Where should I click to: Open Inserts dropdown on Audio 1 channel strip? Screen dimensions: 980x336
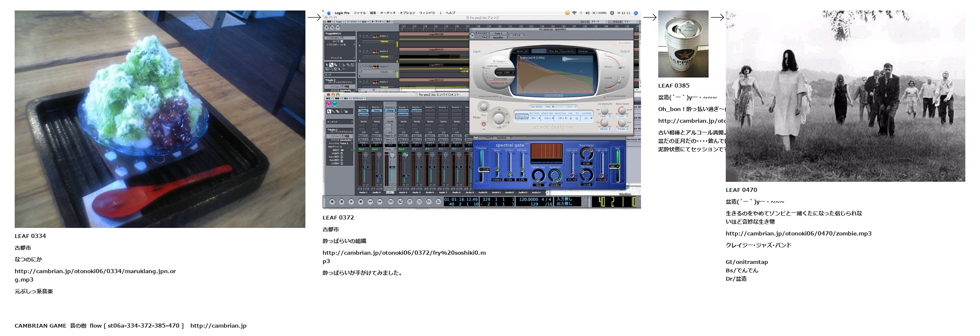(363, 107)
